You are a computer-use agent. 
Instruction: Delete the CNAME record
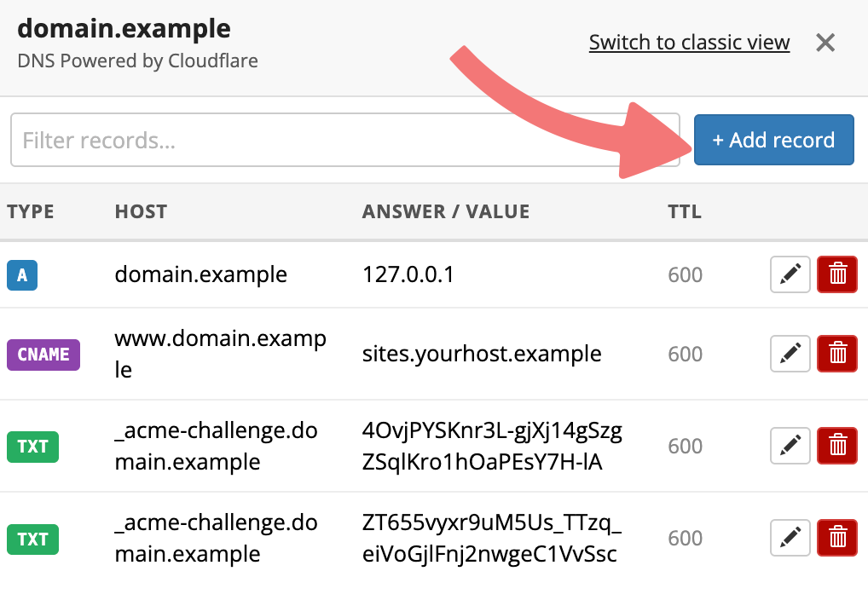[837, 353]
